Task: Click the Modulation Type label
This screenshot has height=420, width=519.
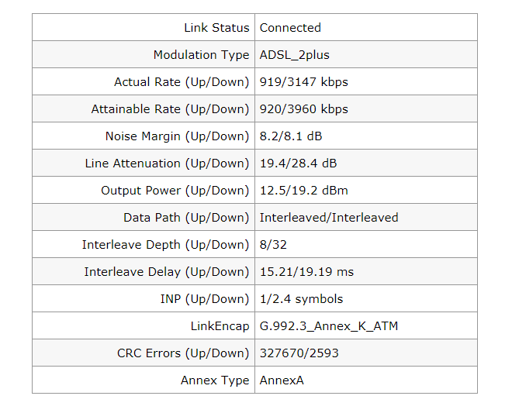Action: pos(201,55)
